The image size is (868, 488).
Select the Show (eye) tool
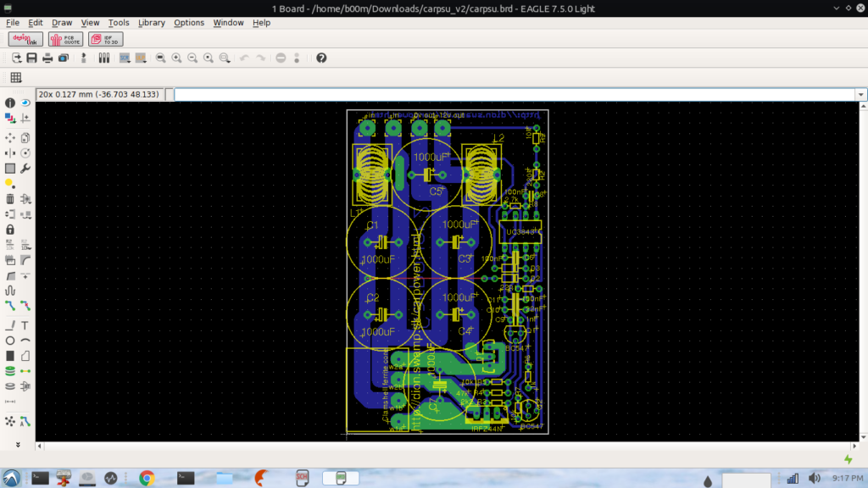pyautogui.click(x=25, y=103)
